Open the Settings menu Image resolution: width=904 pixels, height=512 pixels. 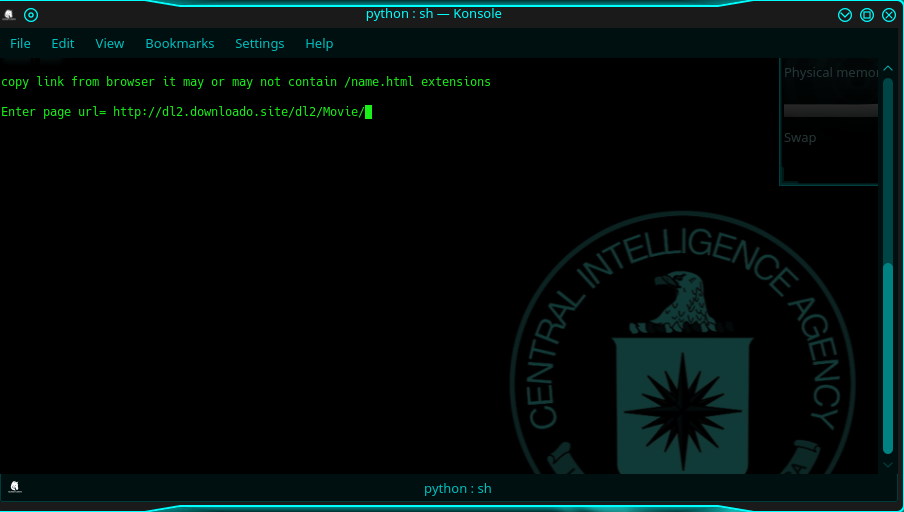click(259, 44)
